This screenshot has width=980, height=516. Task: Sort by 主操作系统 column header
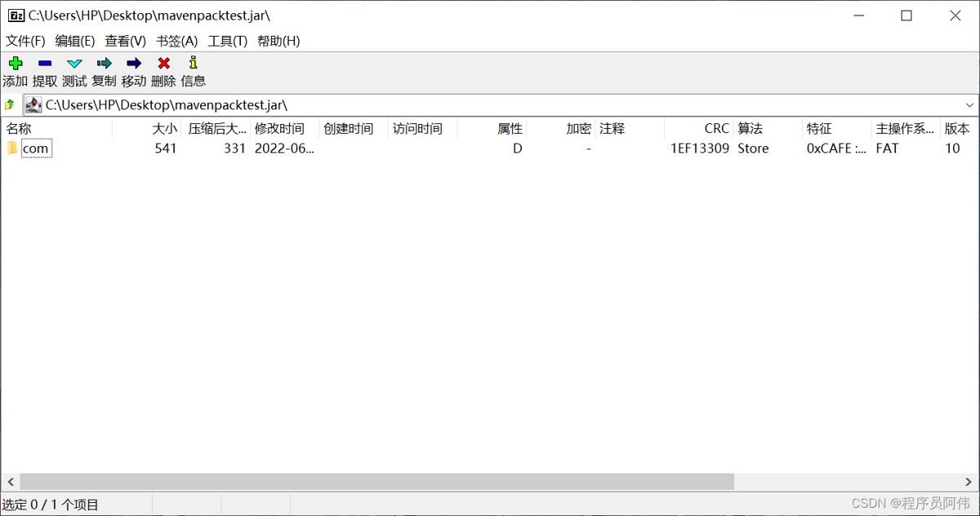click(906, 128)
